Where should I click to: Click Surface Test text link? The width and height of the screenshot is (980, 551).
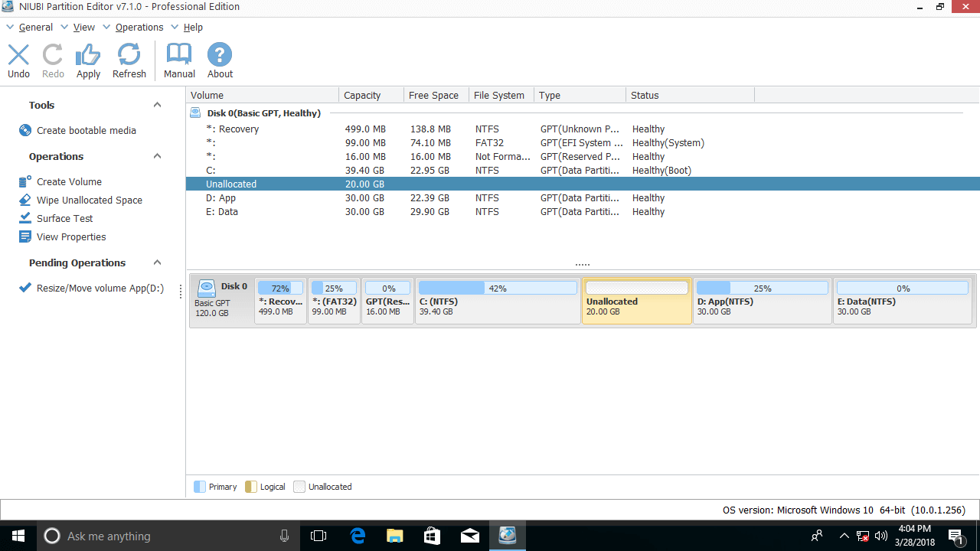(65, 218)
